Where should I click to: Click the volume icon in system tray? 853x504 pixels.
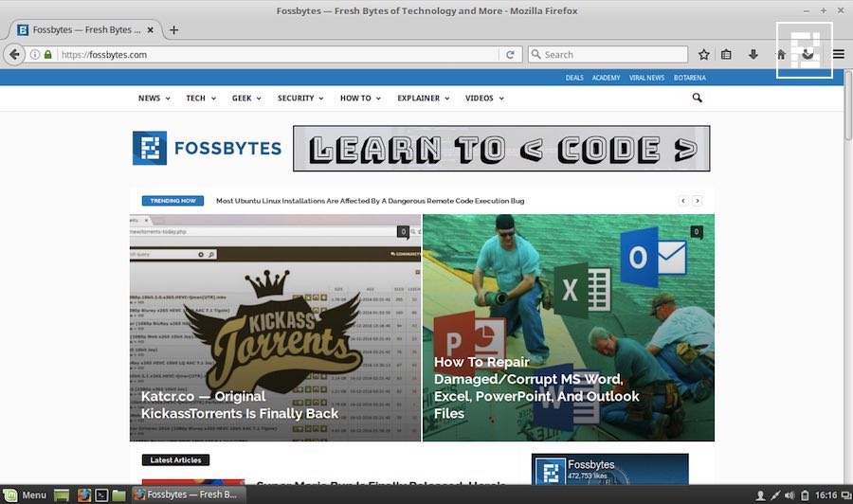(x=789, y=495)
